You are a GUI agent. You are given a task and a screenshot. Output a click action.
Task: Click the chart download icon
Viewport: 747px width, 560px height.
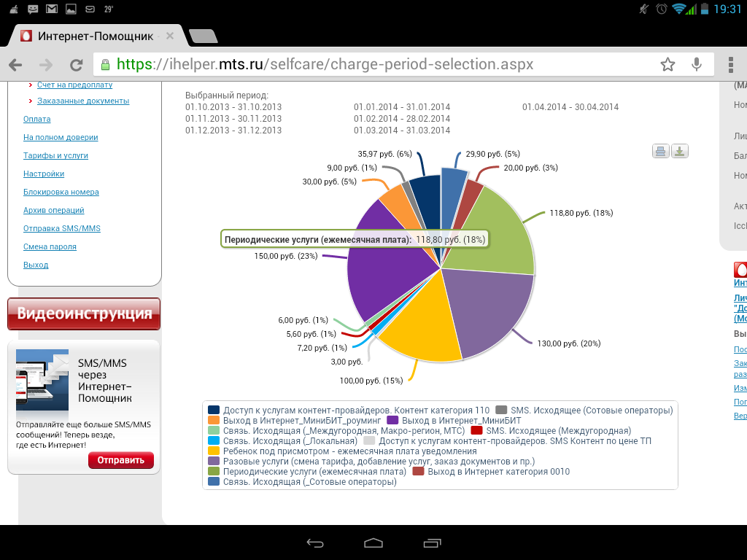680,152
